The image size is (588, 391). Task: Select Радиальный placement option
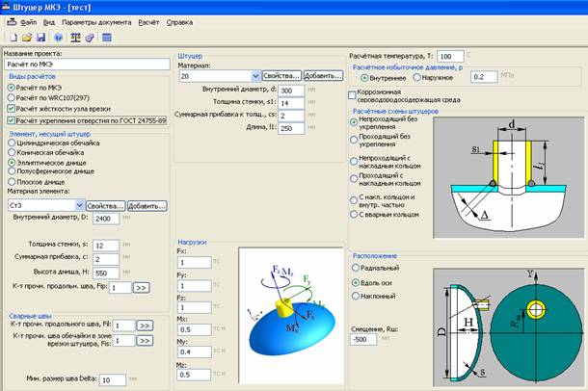pos(356,268)
